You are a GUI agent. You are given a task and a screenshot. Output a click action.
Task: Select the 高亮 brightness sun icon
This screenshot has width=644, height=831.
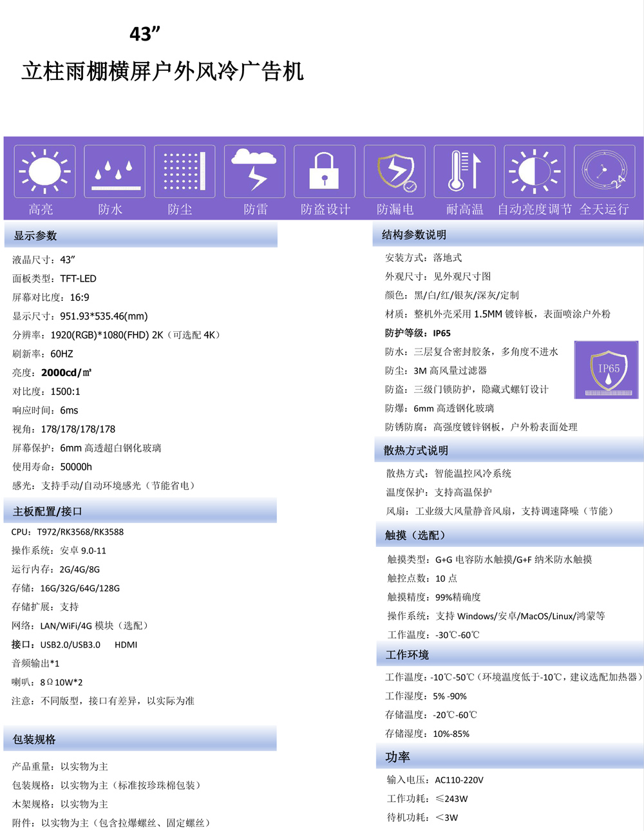pos(44,171)
